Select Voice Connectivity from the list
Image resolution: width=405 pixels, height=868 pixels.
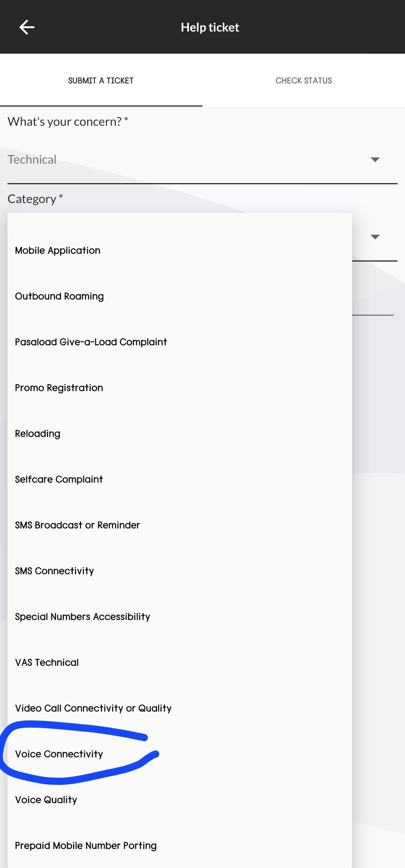(x=59, y=754)
